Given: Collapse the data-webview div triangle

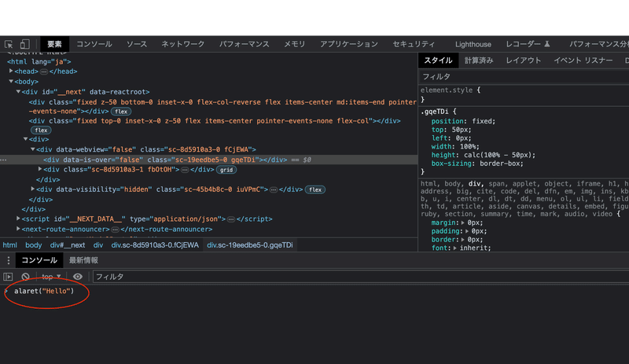Looking at the screenshot, I should point(33,149).
